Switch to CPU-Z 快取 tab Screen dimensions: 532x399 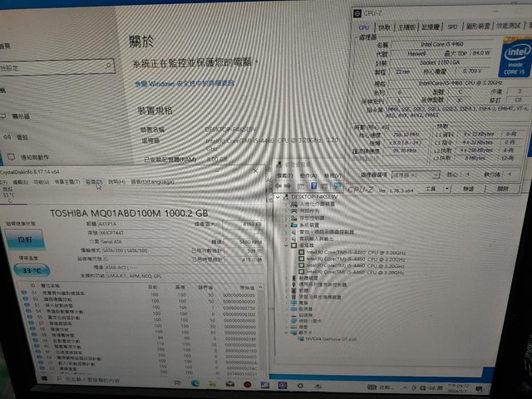click(384, 27)
